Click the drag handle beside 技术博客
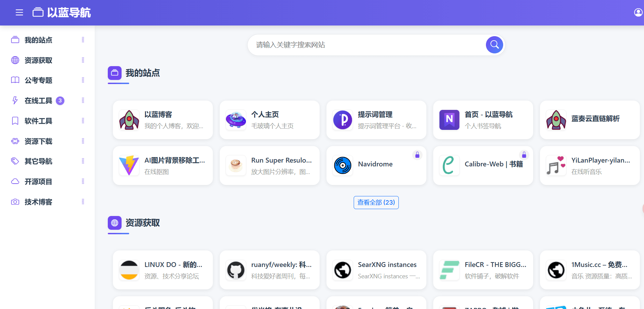 (83, 202)
